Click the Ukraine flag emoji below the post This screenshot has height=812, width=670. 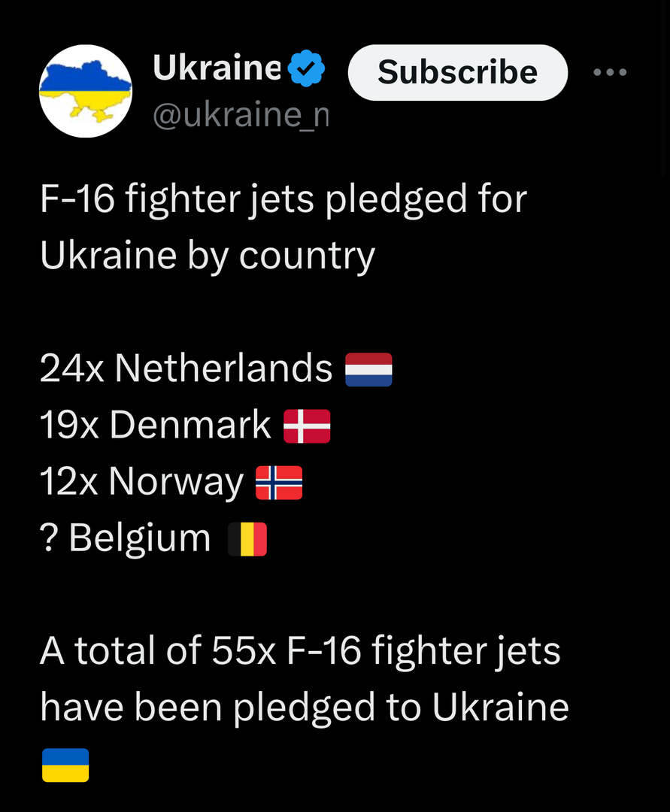click(x=65, y=765)
